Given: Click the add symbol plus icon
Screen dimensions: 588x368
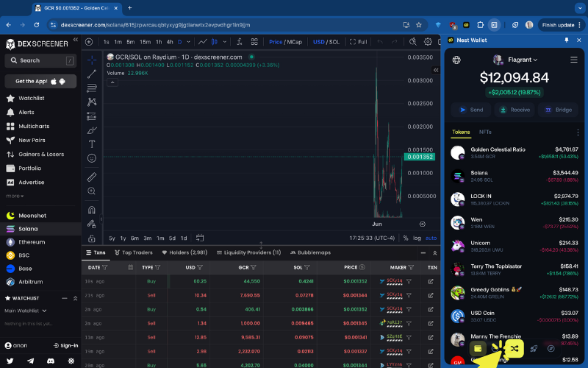Looking at the screenshot, I should (x=89, y=42).
